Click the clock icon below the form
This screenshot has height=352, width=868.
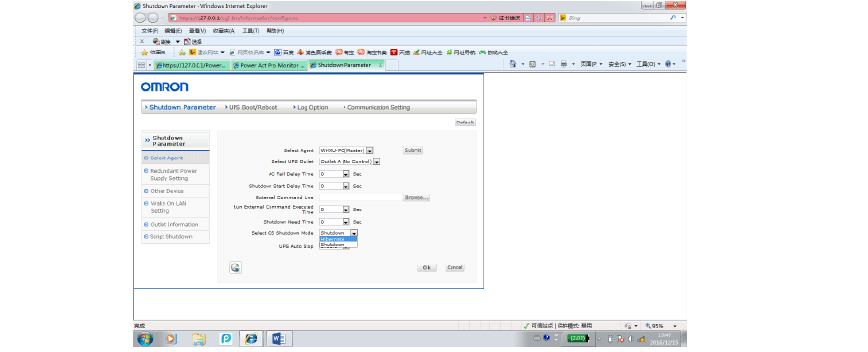click(235, 267)
